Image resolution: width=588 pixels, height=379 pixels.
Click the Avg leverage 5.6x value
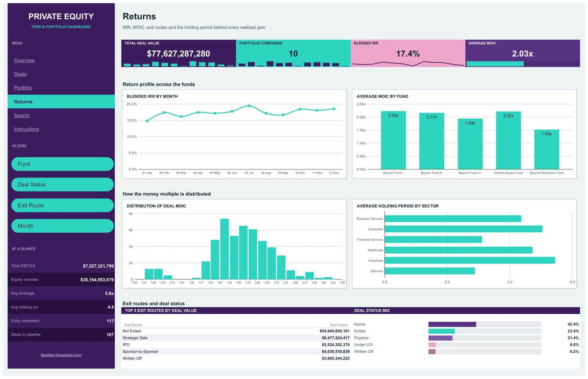[110, 293]
